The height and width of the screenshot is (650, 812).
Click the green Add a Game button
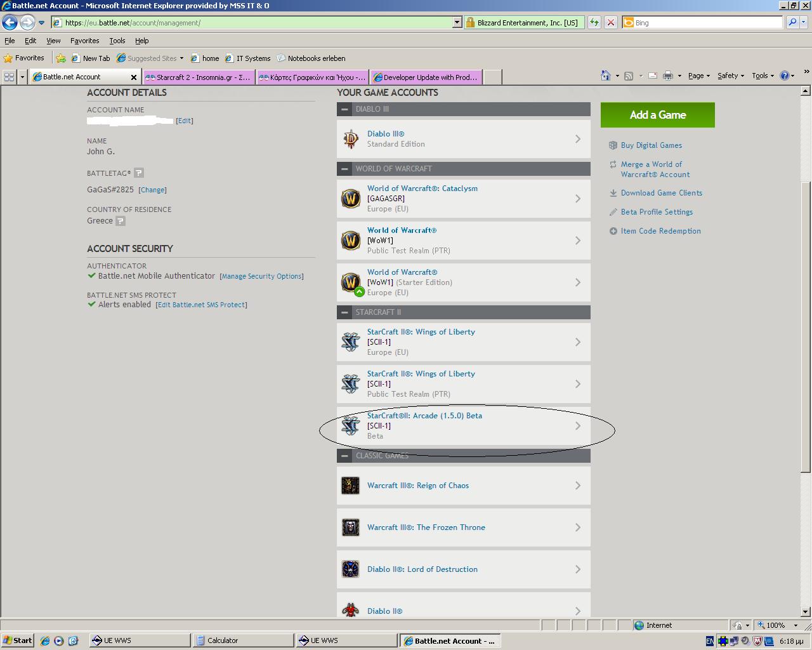click(658, 115)
